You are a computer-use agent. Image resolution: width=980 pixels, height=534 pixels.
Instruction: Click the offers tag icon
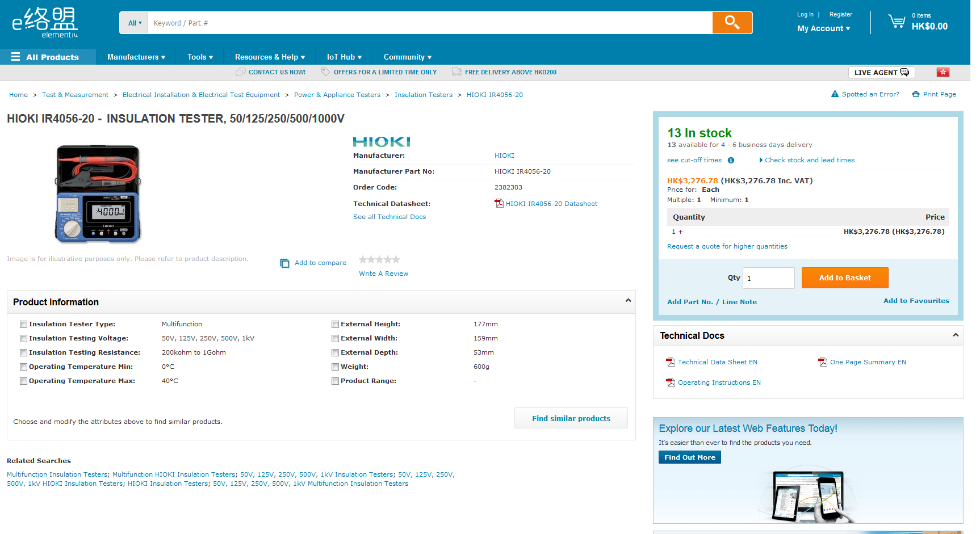click(325, 72)
